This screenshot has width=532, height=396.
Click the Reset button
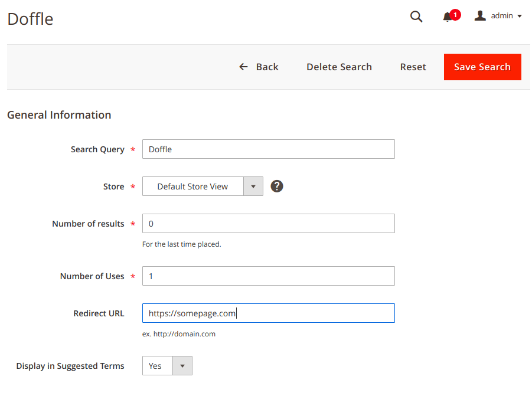[x=413, y=67]
